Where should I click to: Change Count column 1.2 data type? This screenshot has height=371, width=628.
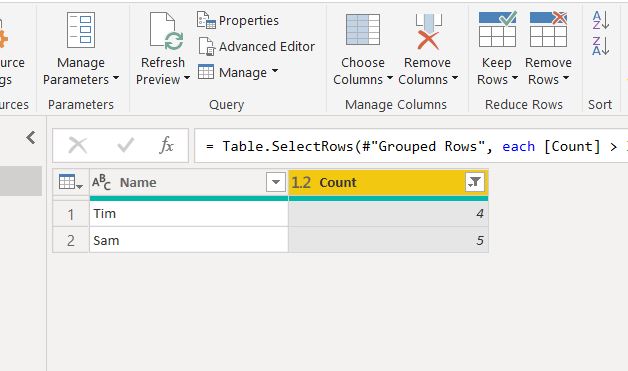pyautogui.click(x=301, y=183)
